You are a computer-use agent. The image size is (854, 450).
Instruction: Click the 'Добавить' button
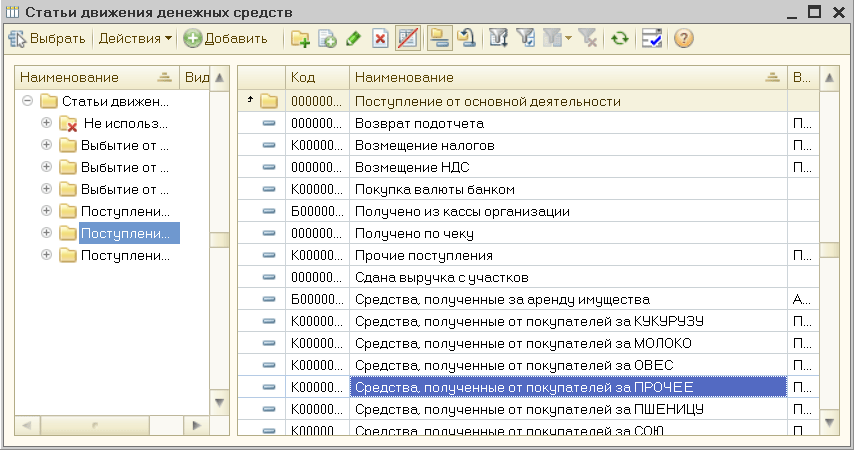(225, 39)
